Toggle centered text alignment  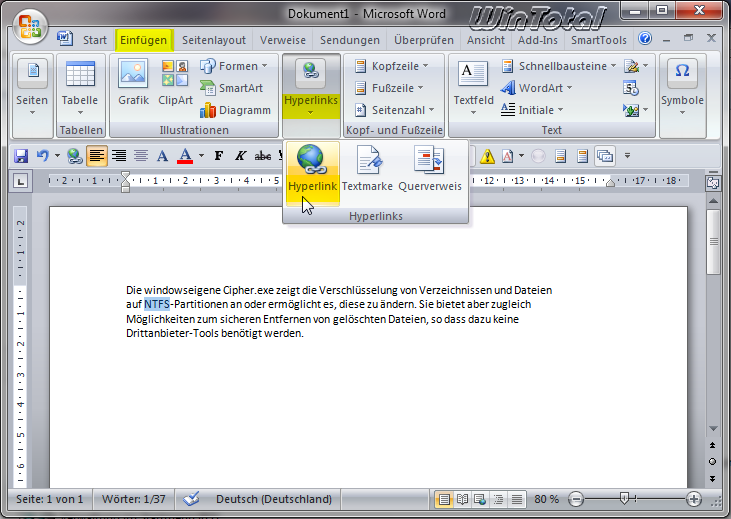click(141, 156)
